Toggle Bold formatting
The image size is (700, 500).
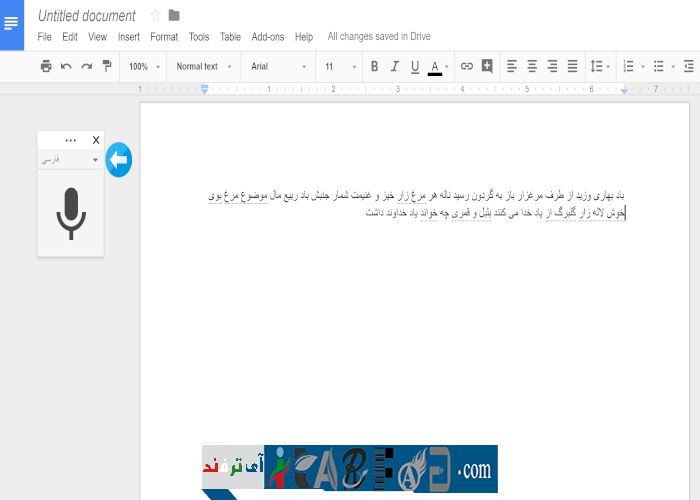pyautogui.click(x=374, y=67)
